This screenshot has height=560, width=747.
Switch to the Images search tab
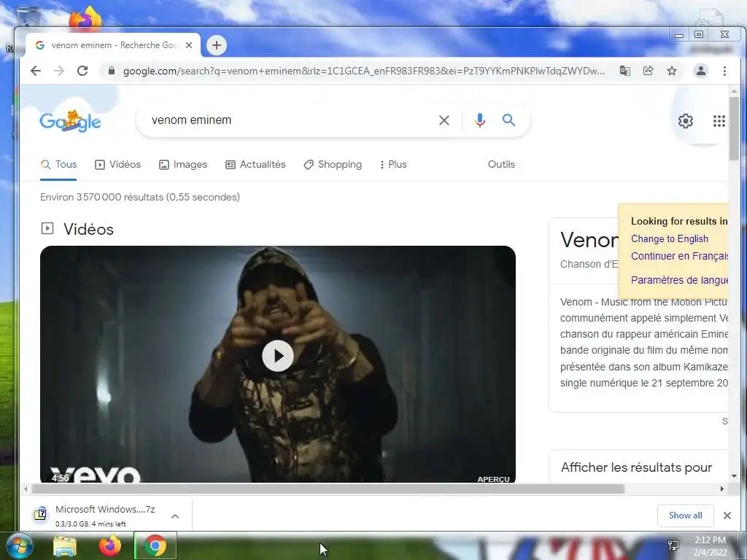click(x=183, y=164)
